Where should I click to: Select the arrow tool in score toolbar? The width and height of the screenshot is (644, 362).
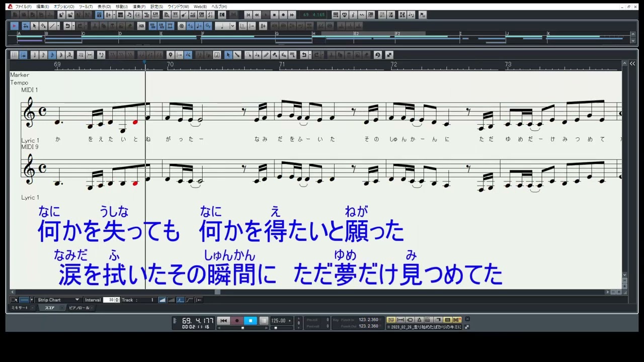(x=228, y=55)
